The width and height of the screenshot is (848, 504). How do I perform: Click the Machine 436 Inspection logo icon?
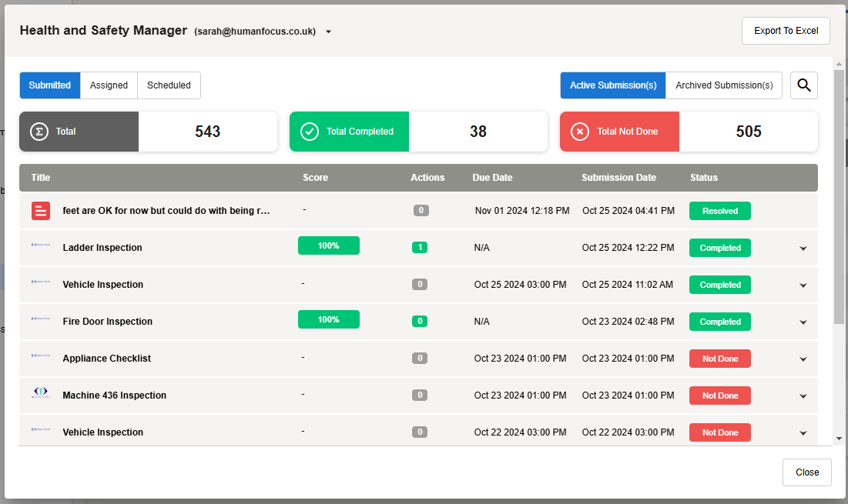(40, 395)
